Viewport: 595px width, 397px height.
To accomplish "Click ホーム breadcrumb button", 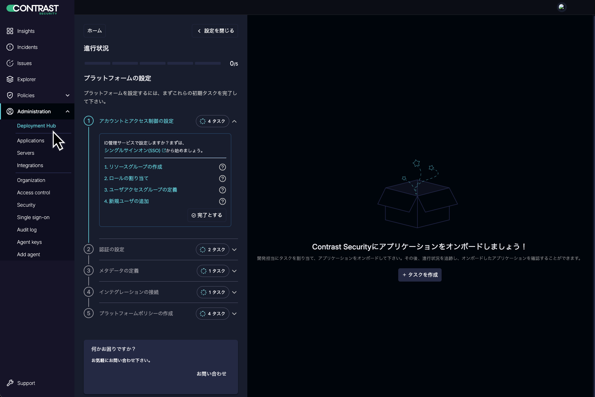I will (94, 31).
